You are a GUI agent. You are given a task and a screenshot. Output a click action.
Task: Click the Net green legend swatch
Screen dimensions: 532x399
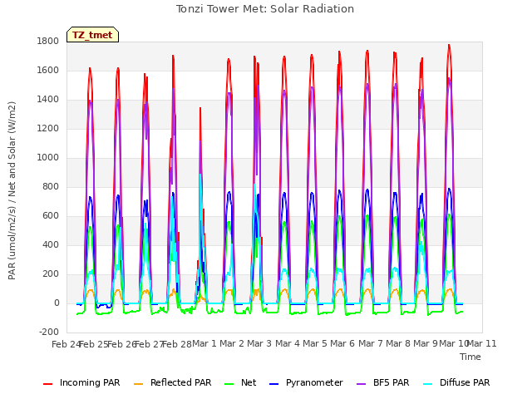click(229, 384)
